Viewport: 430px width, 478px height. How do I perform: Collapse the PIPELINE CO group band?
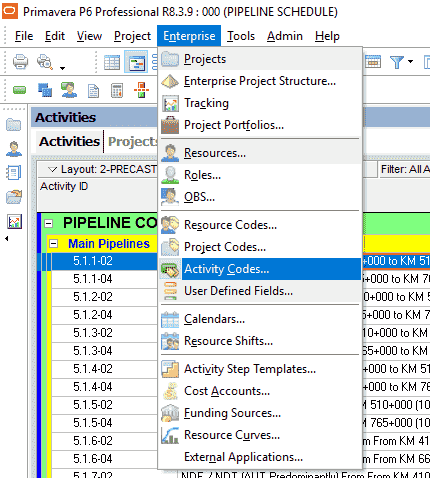[x=49, y=223]
